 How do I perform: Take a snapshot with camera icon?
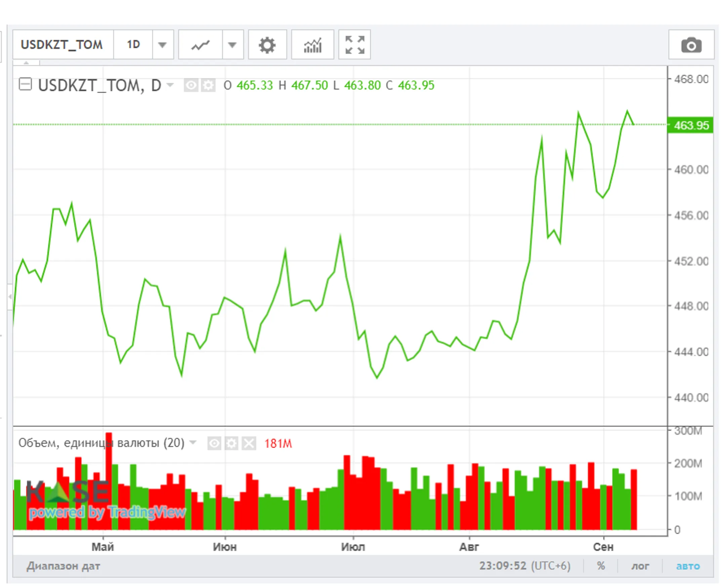click(691, 45)
